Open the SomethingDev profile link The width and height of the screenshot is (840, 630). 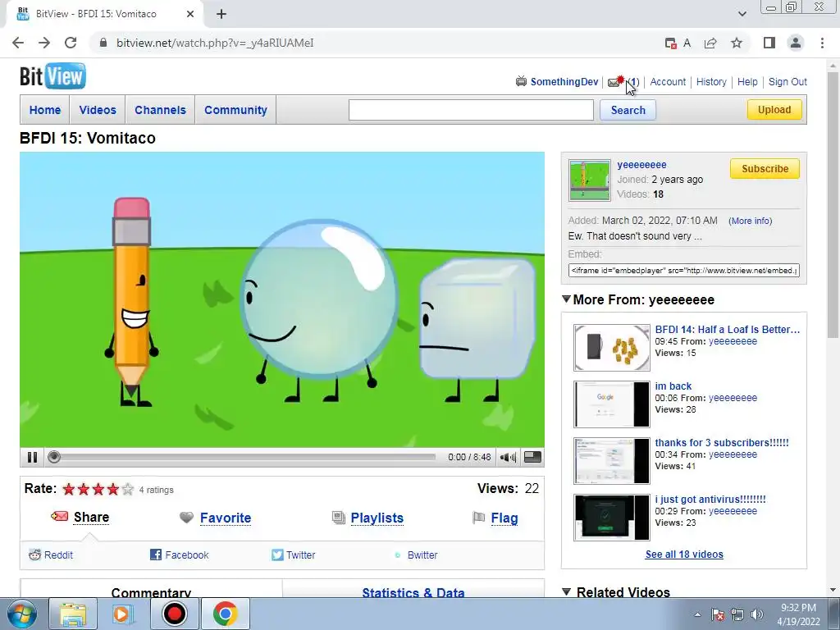564,82
